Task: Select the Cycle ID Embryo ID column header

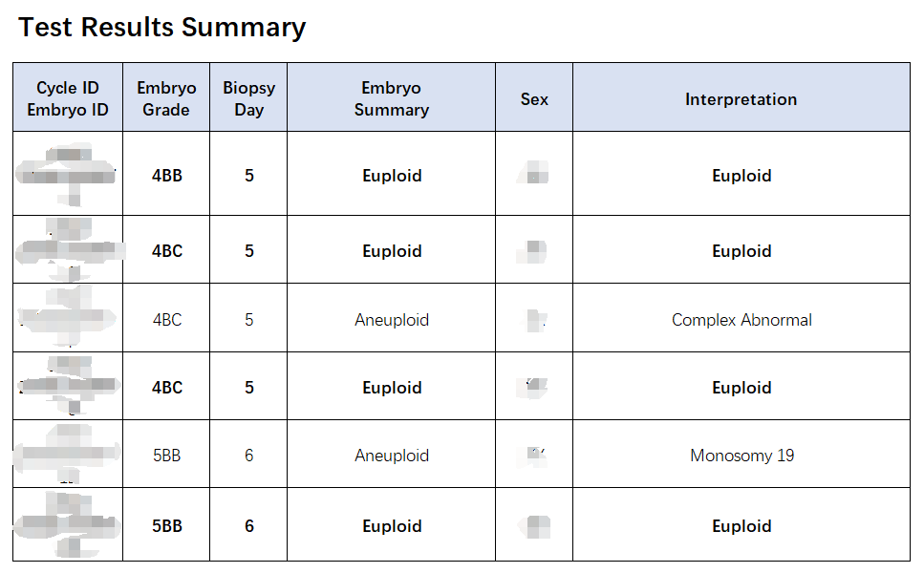Action: 68,98
